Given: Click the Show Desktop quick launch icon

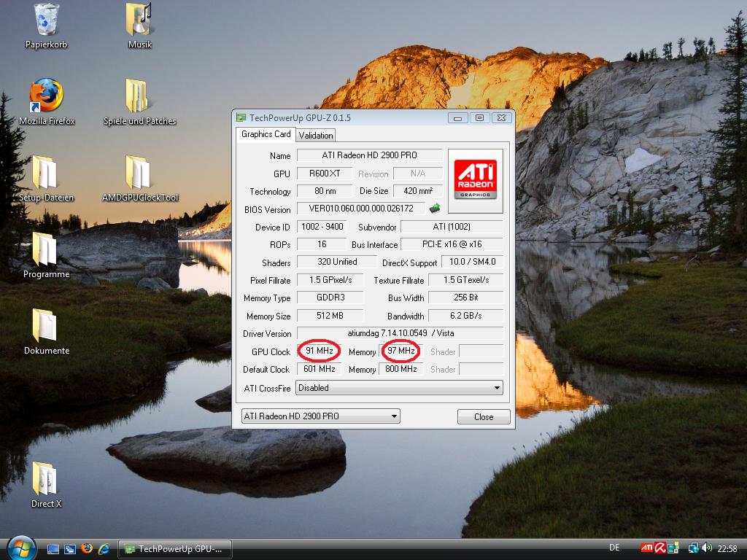Looking at the screenshot, I should 53,549.
